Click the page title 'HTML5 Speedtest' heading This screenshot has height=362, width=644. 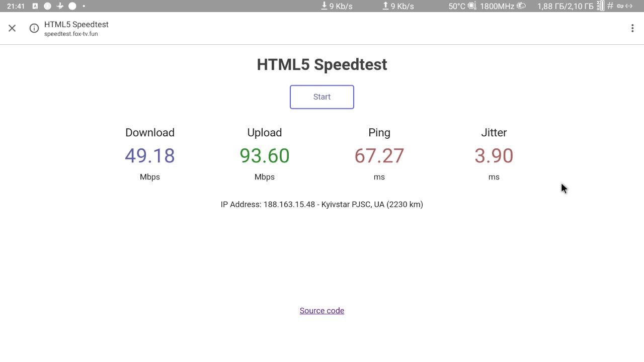(x=322, y=64)
